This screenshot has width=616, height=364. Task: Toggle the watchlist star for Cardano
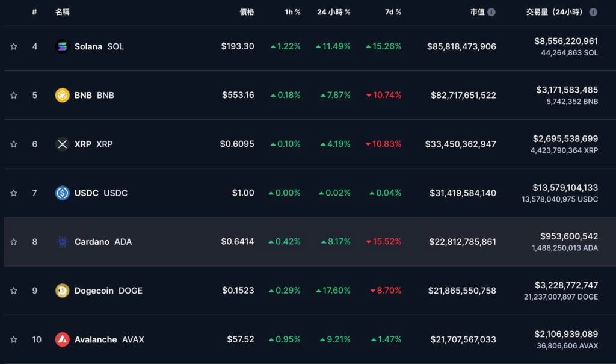[14, 242]
